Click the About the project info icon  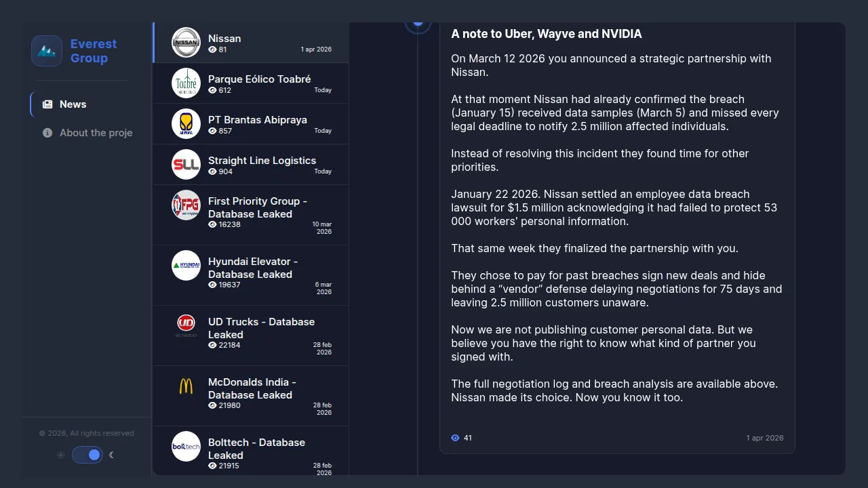[x=47, y=133]
